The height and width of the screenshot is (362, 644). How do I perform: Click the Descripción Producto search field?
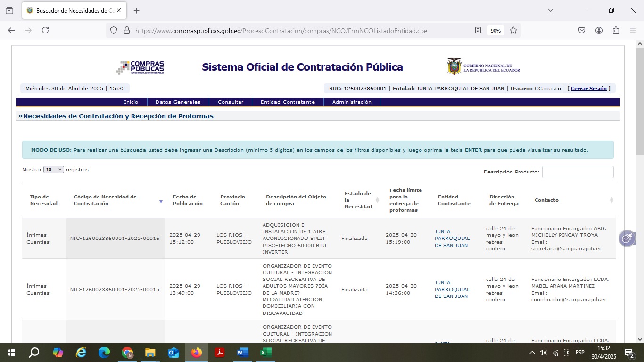[x=578, y=172]
